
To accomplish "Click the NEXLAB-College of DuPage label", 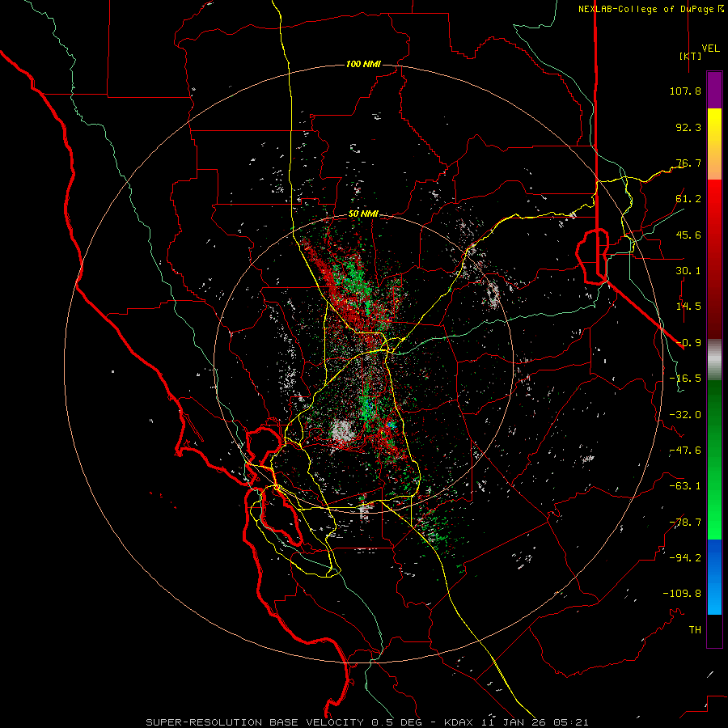I will (645, 9).
